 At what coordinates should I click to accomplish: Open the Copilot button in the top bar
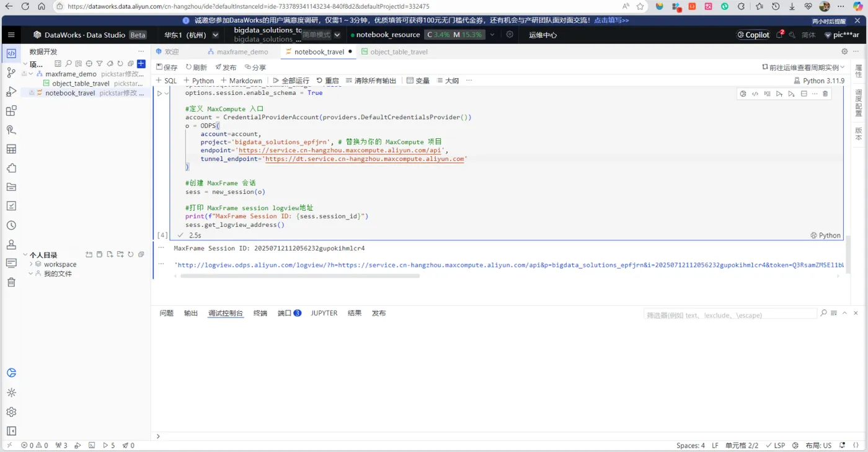tap(753, 35)
